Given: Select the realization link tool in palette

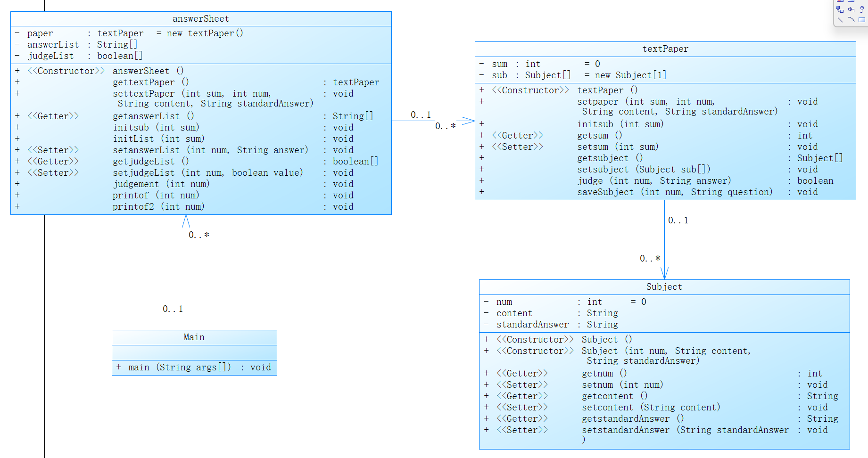Looking at the screenshot, I should (840, 9).
